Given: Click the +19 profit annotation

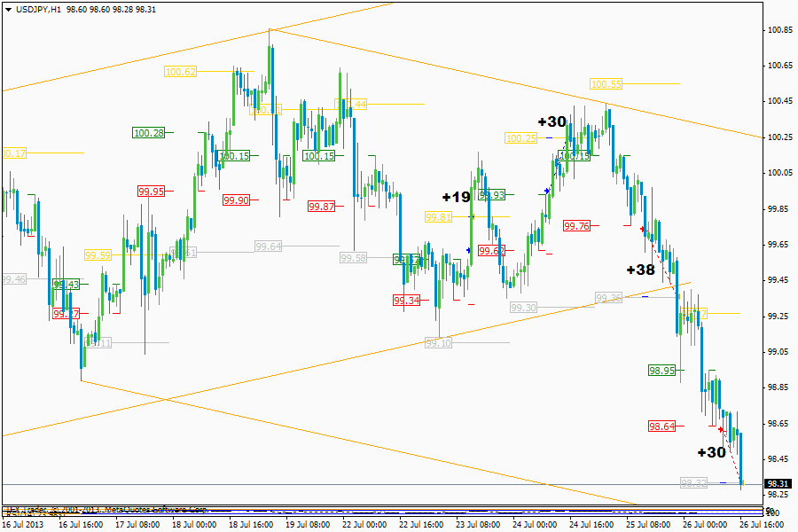Looking at the screenshot, I should pyautogui.click(x=457, y=197).
